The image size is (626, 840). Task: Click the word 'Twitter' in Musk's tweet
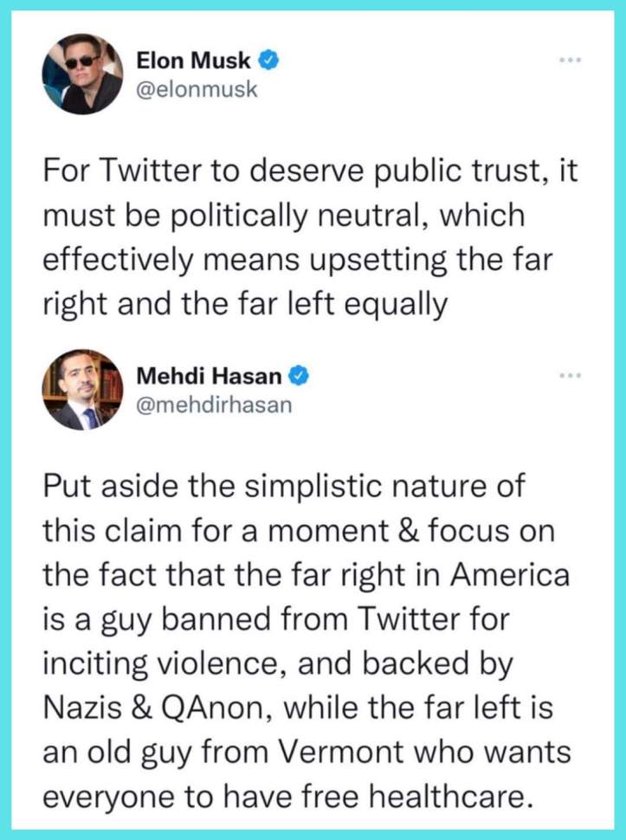(143, 170)
